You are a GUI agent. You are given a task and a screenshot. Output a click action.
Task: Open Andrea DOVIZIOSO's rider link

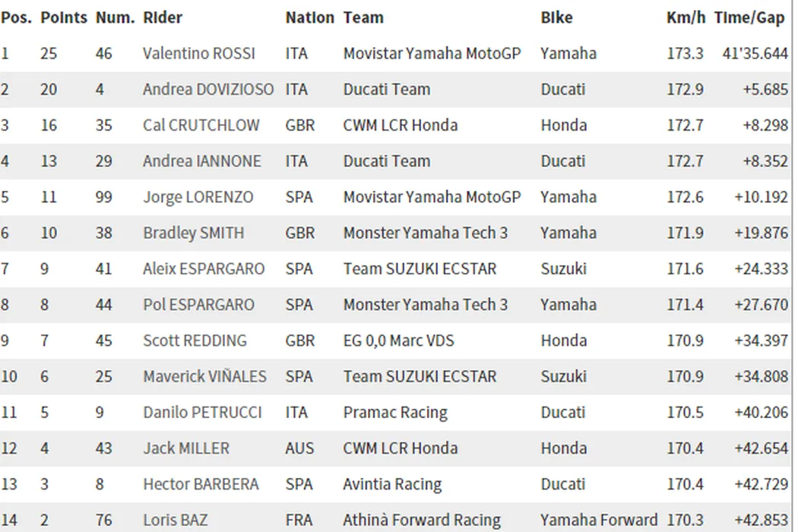pos(207,89)
